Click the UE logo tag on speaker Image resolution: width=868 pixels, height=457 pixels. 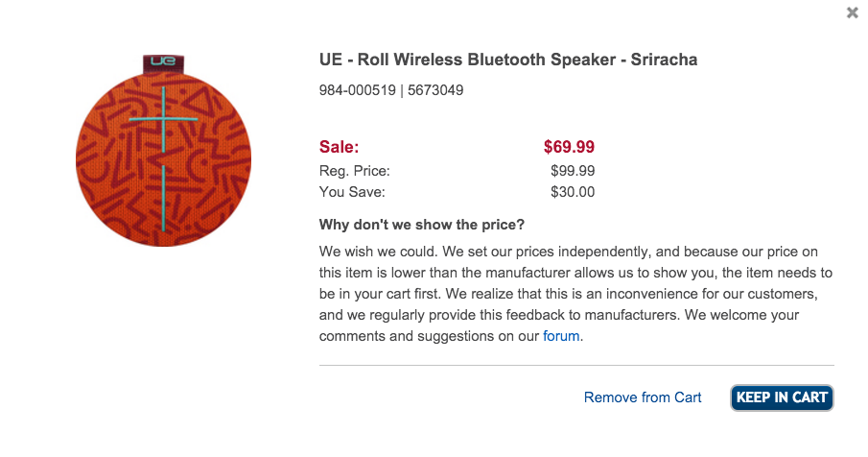(163, 63)
